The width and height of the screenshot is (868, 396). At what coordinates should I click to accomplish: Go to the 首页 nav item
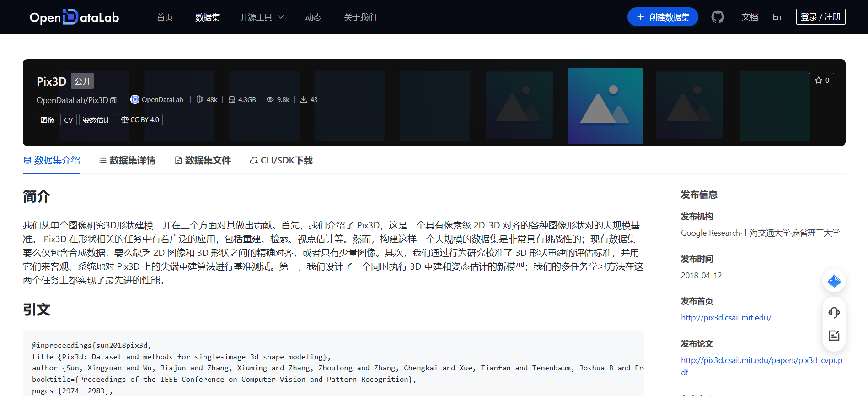tap(165, 17)
